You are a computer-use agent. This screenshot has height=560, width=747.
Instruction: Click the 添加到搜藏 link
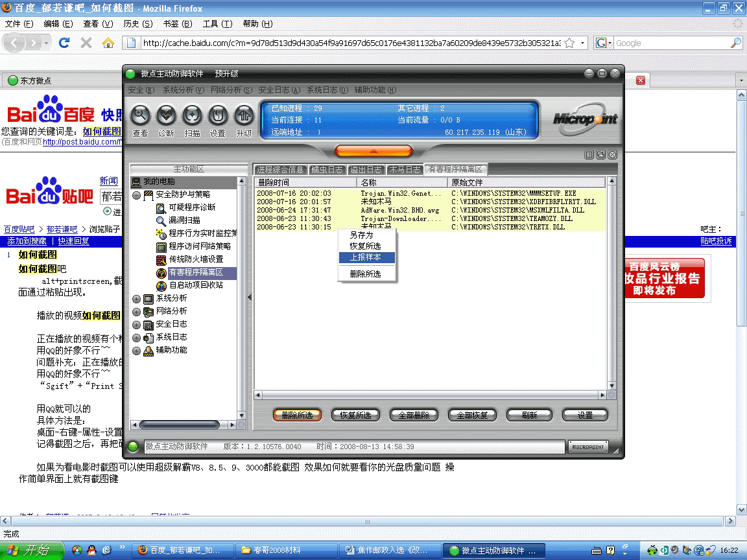click(27, 241)
